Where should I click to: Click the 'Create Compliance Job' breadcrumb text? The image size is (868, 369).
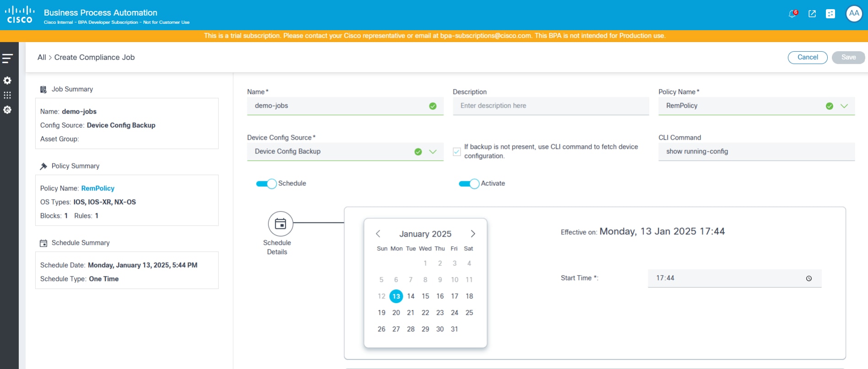(x=94, y=57)
